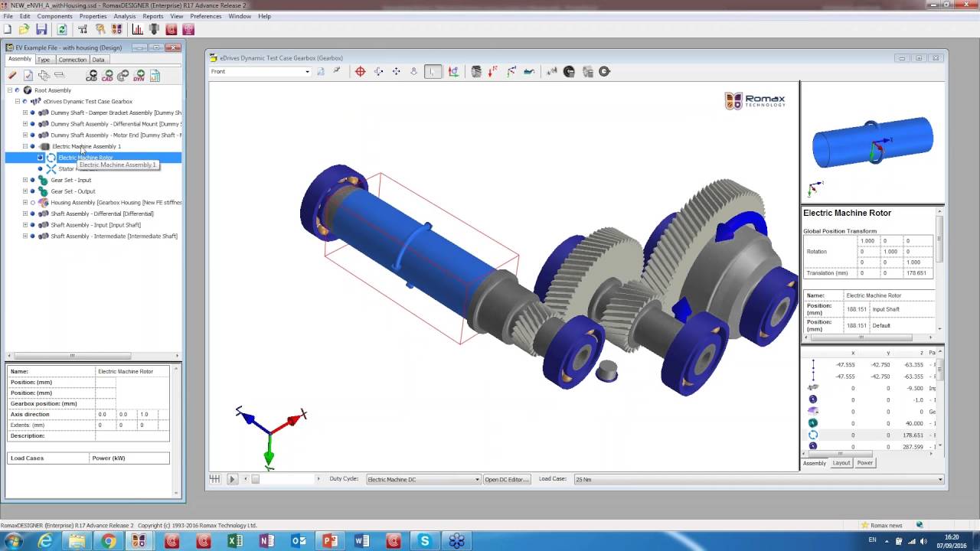Click the red crosshair target view icon
The width and height of the screenshot is (980, 551).
pos(360,71)
